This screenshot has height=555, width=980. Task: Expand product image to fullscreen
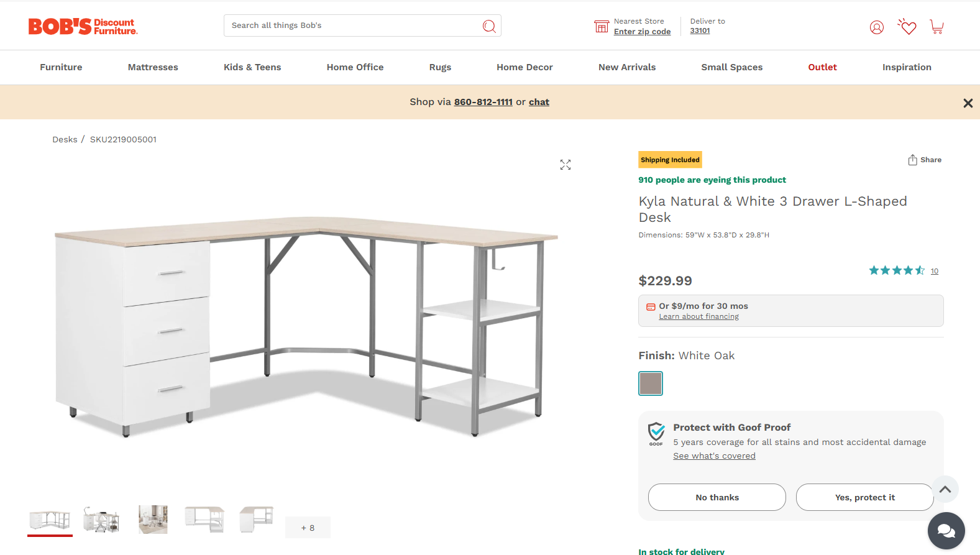(565, 165)
